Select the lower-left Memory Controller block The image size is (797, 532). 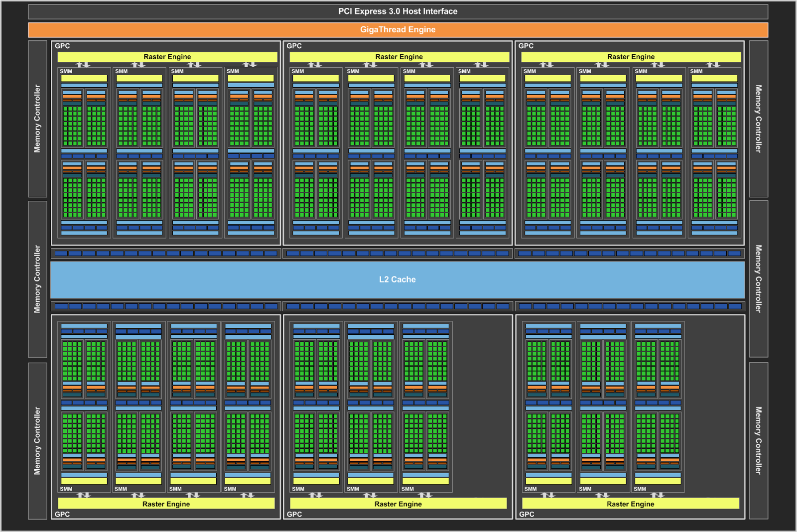click(37, 441)
